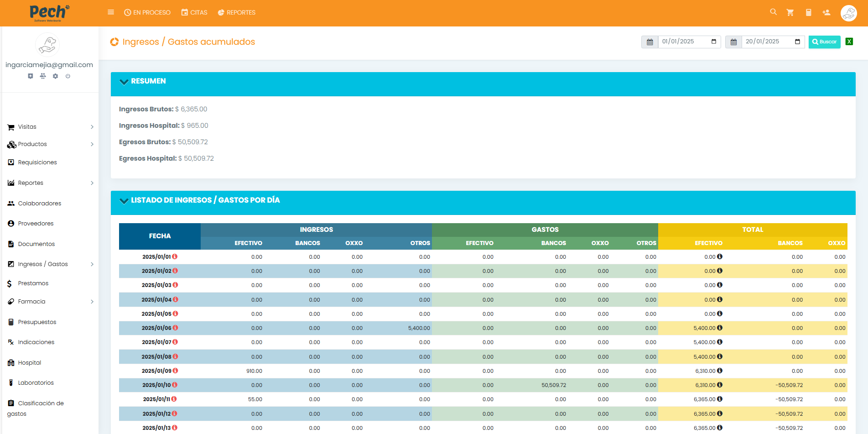Go to EN PROCESO in top bar

(147, 12)
